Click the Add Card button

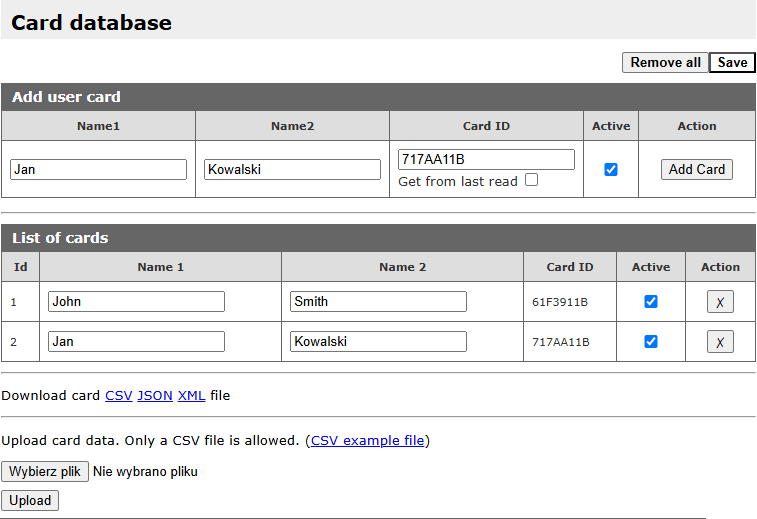click(x=697, y=170)
